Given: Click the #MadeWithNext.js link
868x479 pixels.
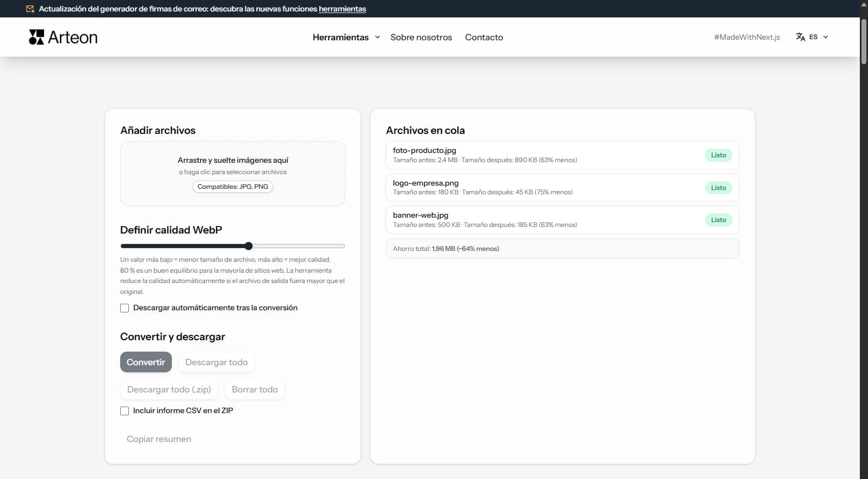Looking at the screenshot, I should pos(747,37).
